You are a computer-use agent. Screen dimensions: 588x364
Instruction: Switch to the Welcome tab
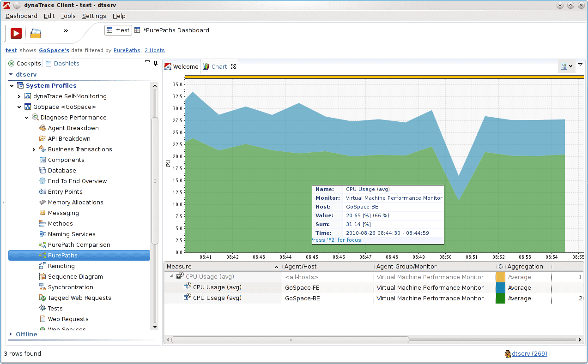click(182, 66)
